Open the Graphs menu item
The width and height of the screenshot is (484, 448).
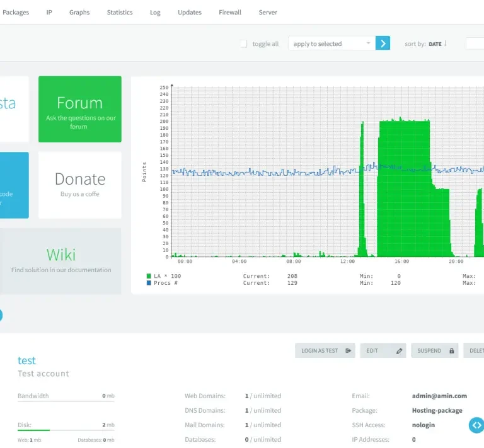coord(79,12)
